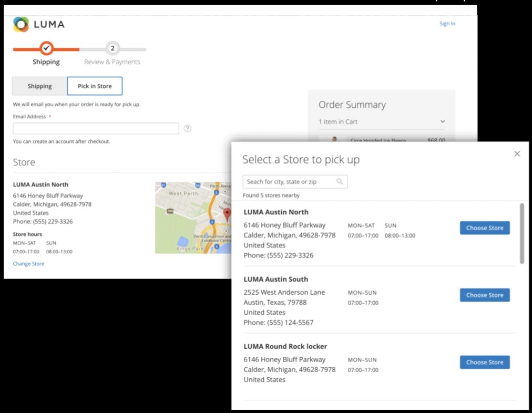Viewport: 532px width, 413px height.
Task: Open the Sign In link
Action: [x=447, y=24]
